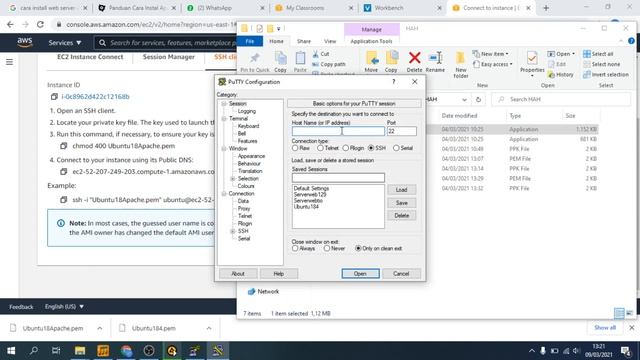The height and width of the screenshot is (360, 640).
Task: Expand the SSH tree node
Action: tap(233, 231)
